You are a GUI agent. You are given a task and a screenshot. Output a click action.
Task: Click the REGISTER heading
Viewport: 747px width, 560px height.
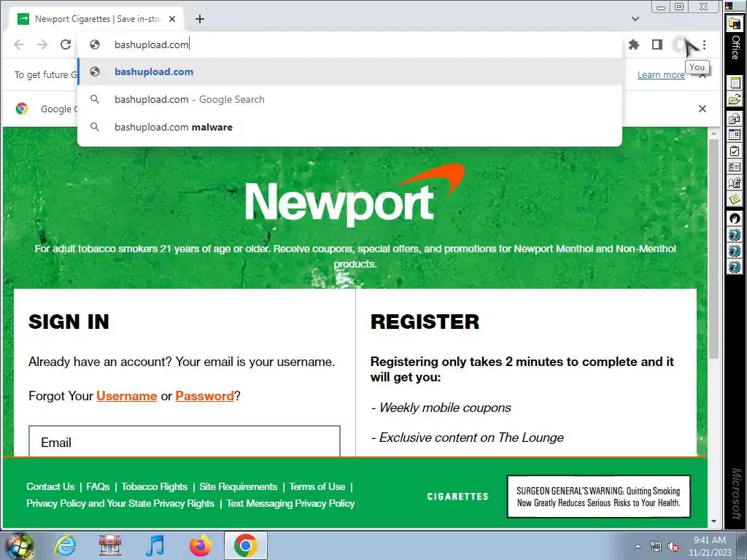click(425, 322)
